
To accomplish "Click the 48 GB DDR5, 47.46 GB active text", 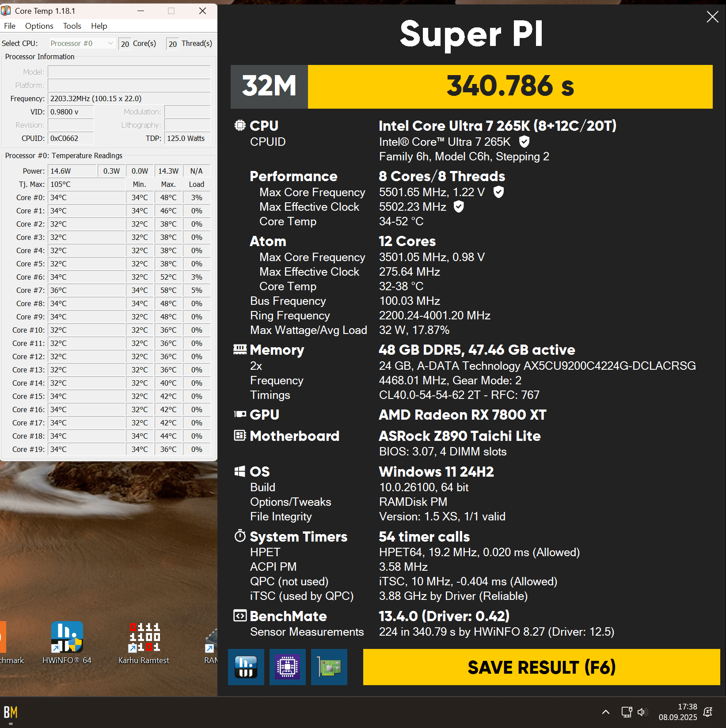I will click(x=477, y=350).
